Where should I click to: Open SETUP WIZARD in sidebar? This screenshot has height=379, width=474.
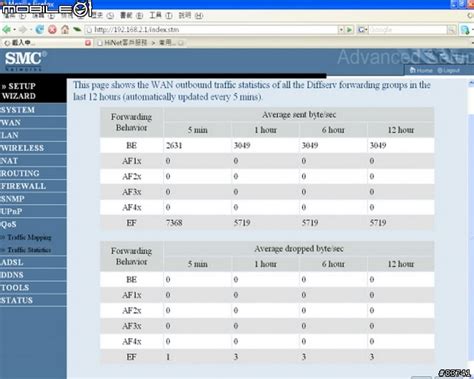click(33, 91)
